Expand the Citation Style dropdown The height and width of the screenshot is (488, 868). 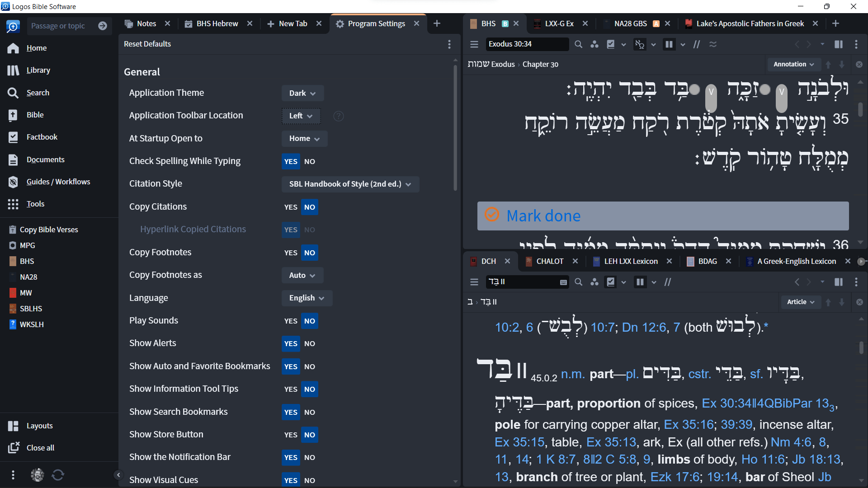click(x=350, y=184)
